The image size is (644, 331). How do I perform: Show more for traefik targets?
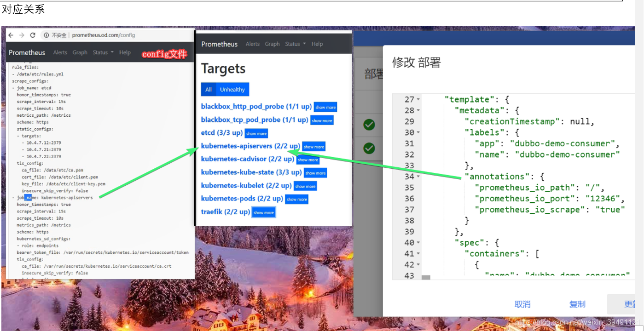coord(264,212)
